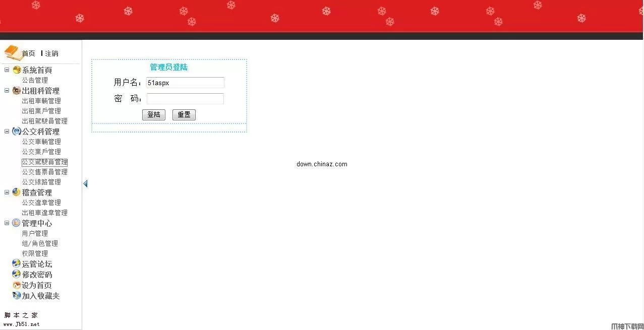Open 出租車違章管理

tap(44, 213)
